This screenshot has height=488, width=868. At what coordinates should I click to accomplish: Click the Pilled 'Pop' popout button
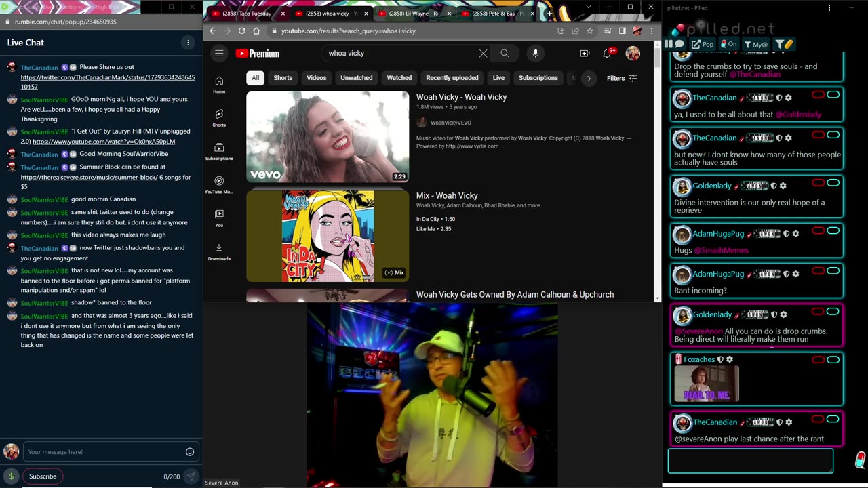(x=703, y=44)
